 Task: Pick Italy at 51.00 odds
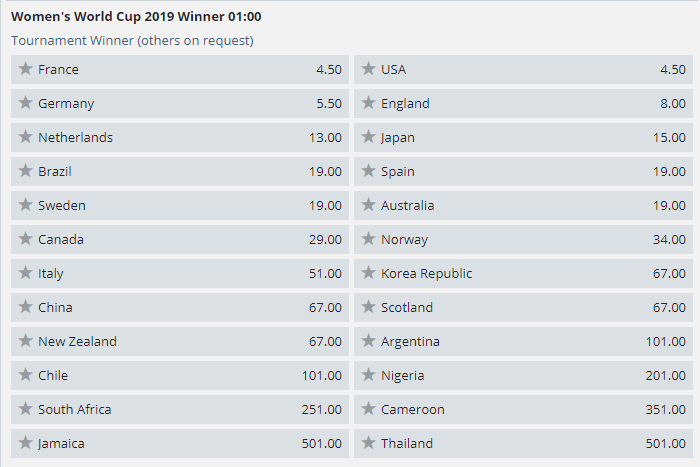coord(325,273)
